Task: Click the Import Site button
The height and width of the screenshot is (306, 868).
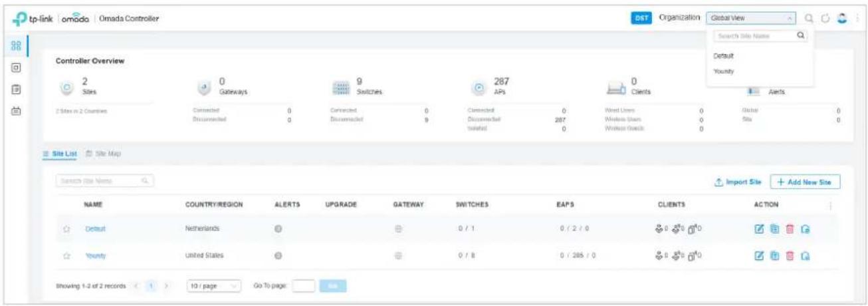Action: tap(737, 182)
